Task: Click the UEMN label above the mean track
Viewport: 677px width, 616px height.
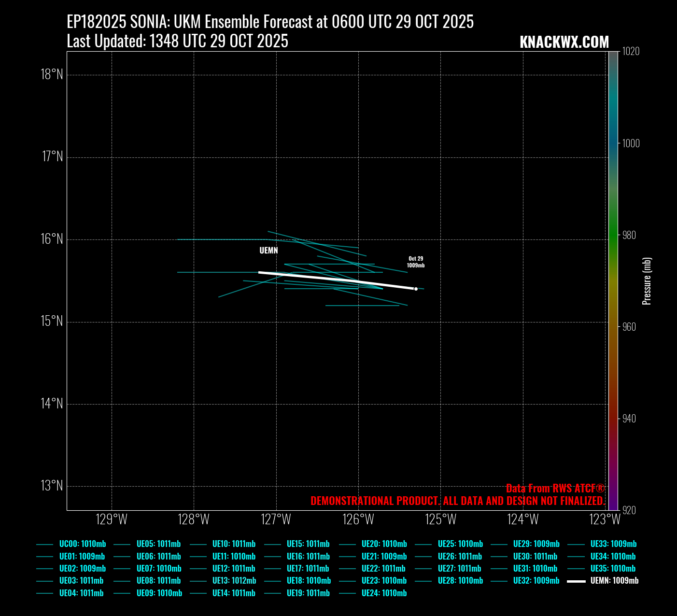Action: pyautogui.click(x=268, y=251)
